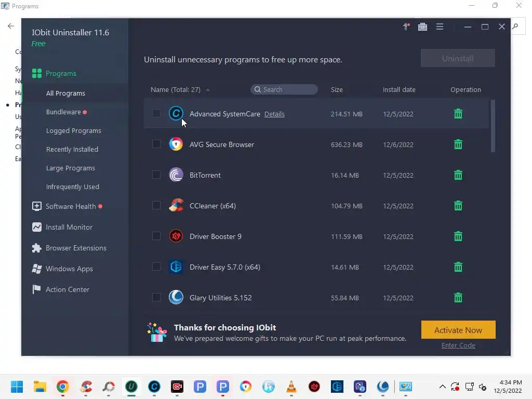Screen dimensions: 532x399
Task: Sort programs by Install date column
Action: click(399, 89)
